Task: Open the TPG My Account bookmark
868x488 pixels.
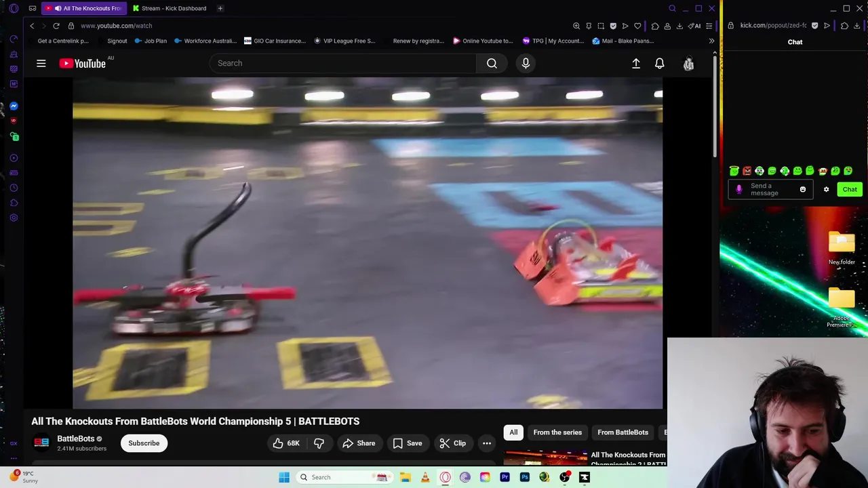Action: click(553, 41)
